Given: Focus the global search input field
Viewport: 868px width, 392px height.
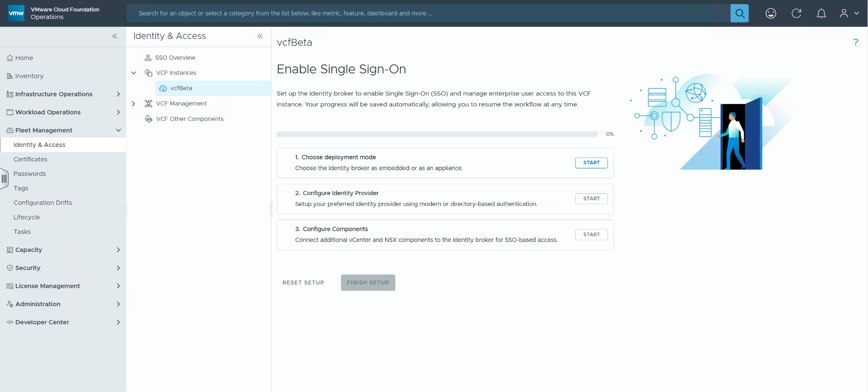Looking at the screenshot, I should tap(428, 14).
